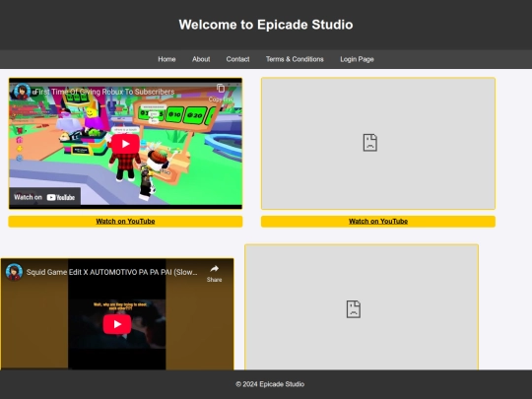Go to the About page
This screenshot has height=399, width=532.
coord(201,59)
